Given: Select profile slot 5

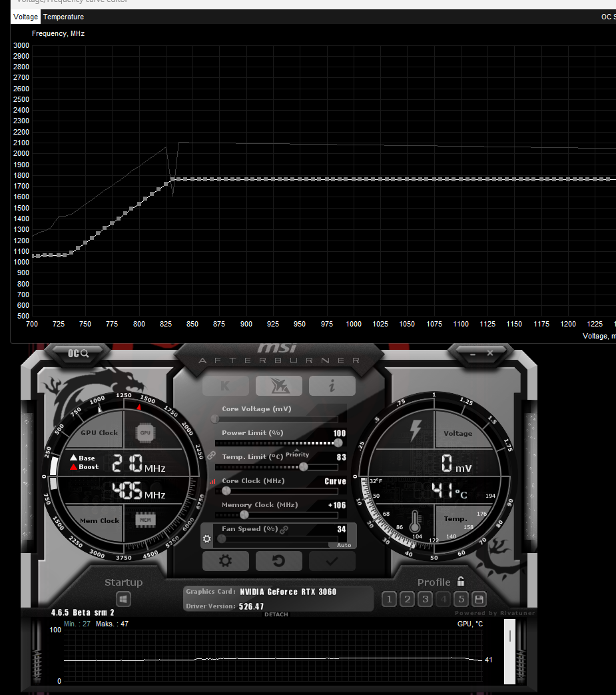Looking at the screenshot, I should 461,599.
